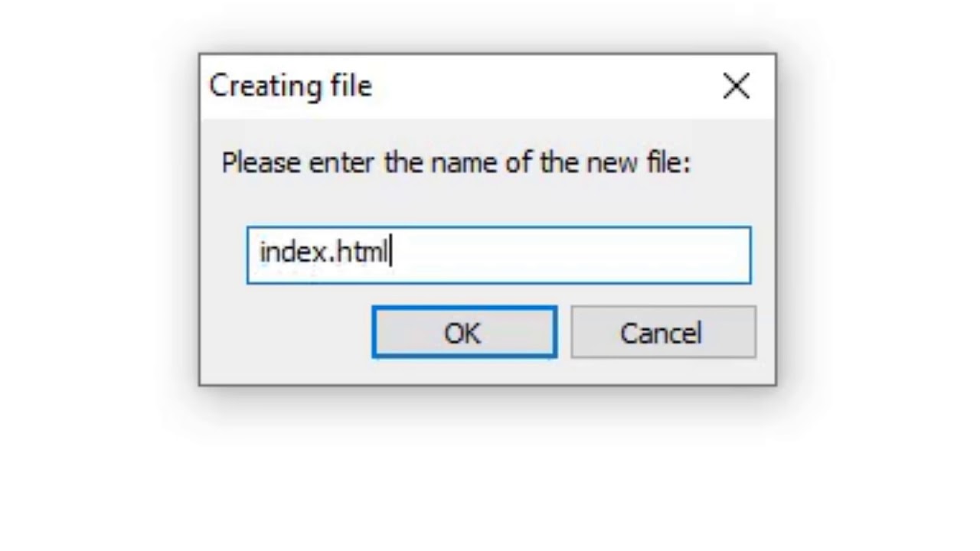Click the 'html' extension in the field
980x551 pixels.
365,252
